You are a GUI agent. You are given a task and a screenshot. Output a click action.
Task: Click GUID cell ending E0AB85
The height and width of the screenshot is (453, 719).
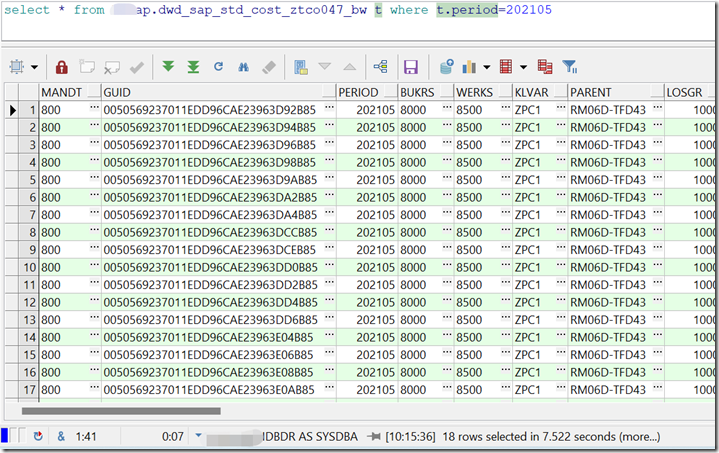tap(209, 390)
